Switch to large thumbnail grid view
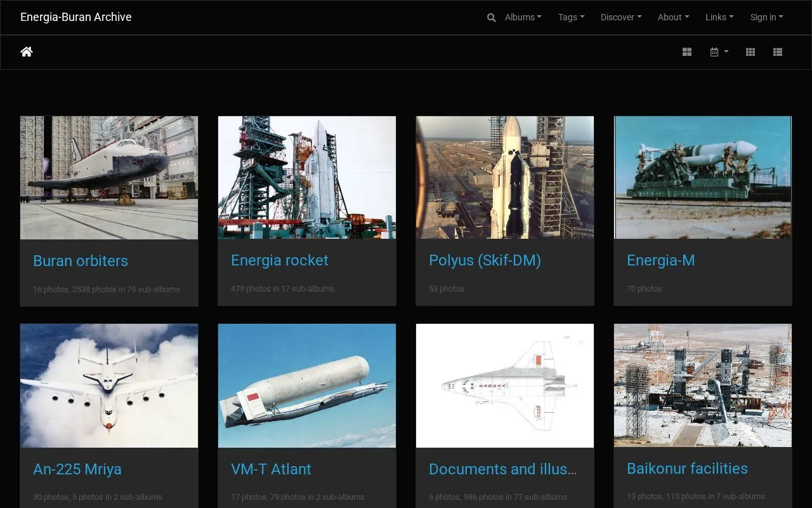This screenshot has width=812, height=508. pyautogui.click(x=687, y=52)
